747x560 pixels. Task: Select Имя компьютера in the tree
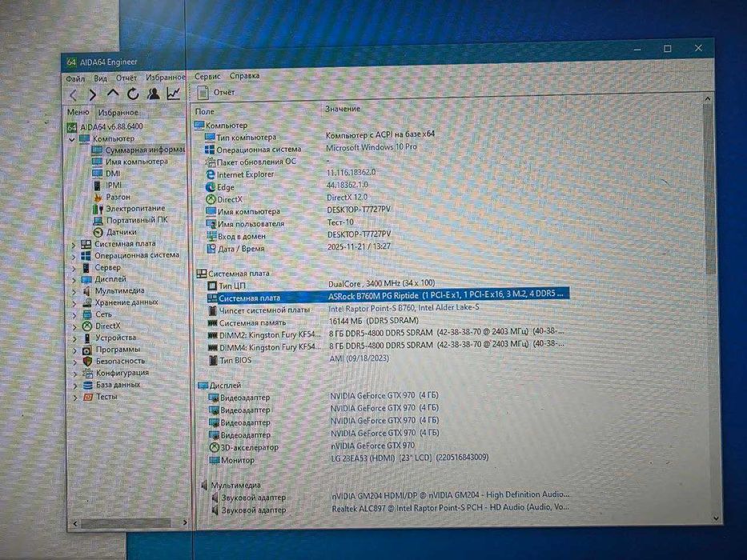(x=137, y=162)
